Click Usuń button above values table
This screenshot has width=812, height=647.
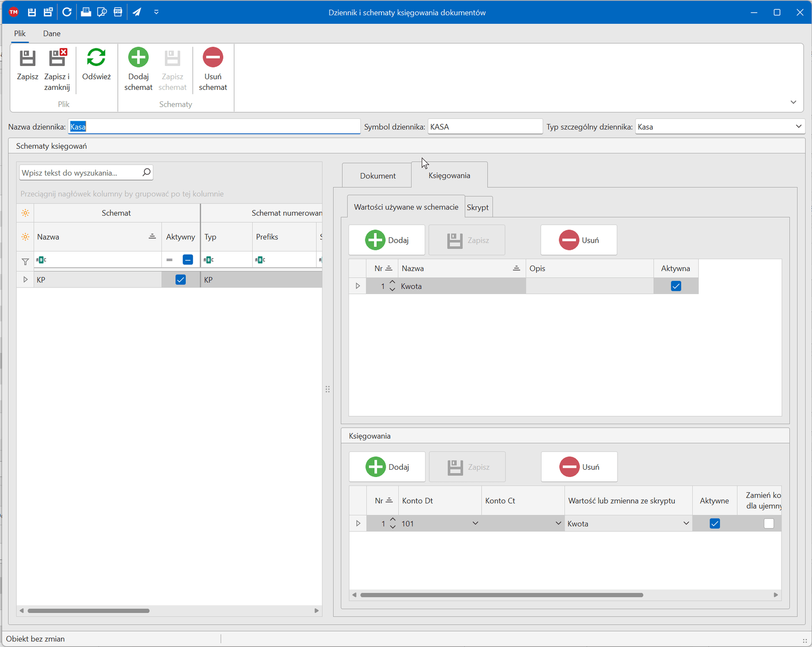tap(579, 240)
